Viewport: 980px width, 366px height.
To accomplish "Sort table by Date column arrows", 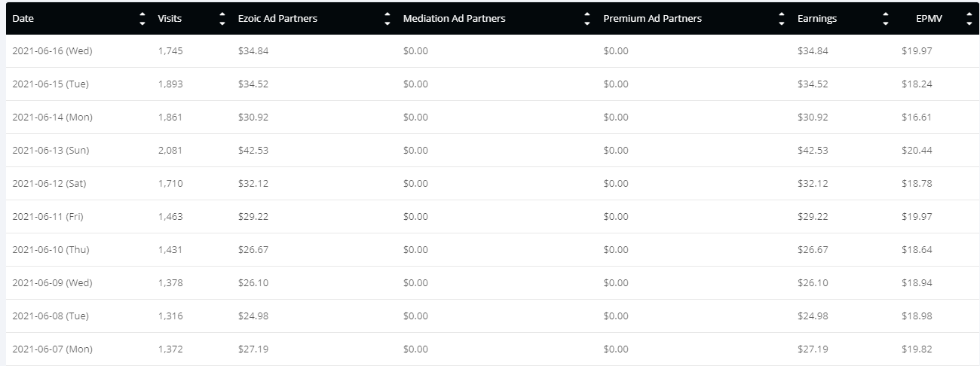I will (x=142, y=19).
